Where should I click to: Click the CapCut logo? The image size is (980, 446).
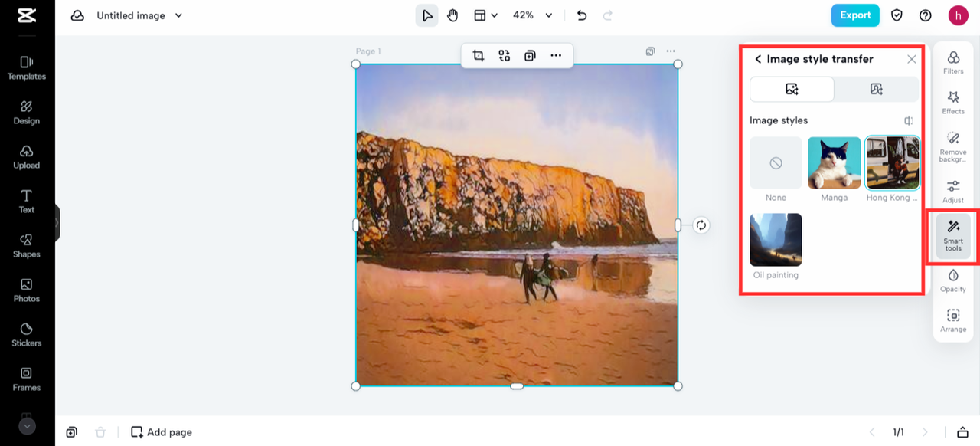27,15
